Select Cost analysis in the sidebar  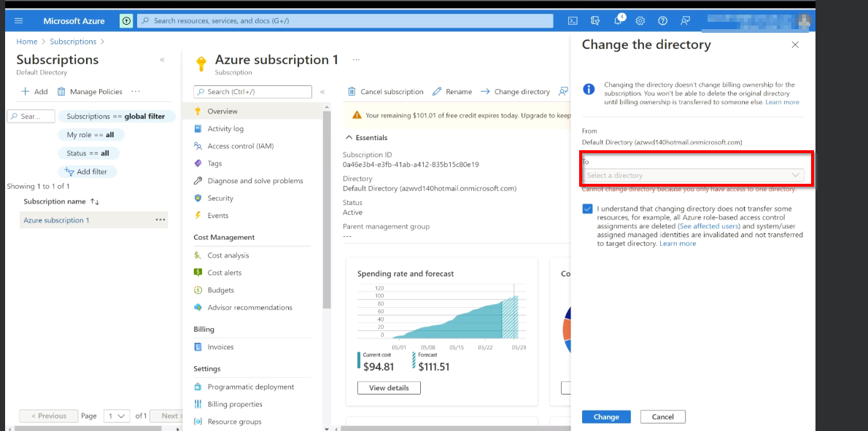[x=228, y=255]
